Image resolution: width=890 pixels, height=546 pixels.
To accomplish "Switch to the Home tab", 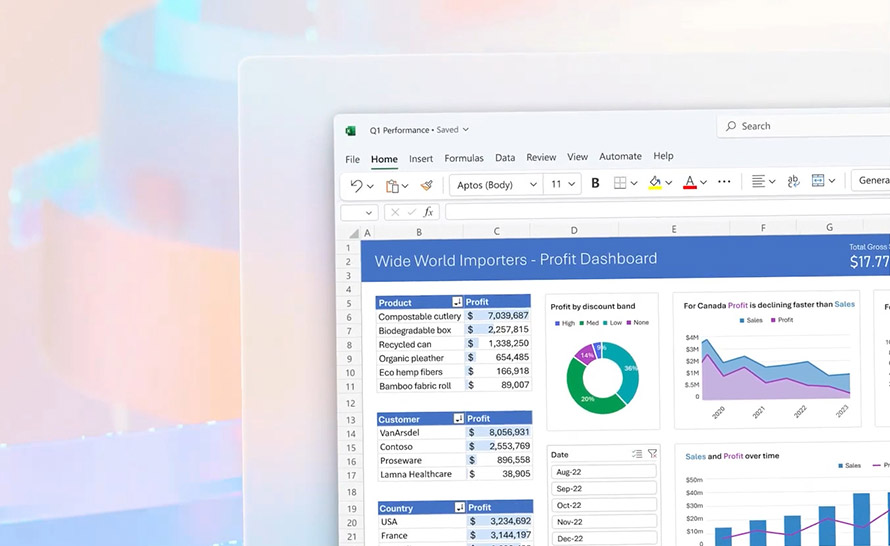I will [384, 159].
